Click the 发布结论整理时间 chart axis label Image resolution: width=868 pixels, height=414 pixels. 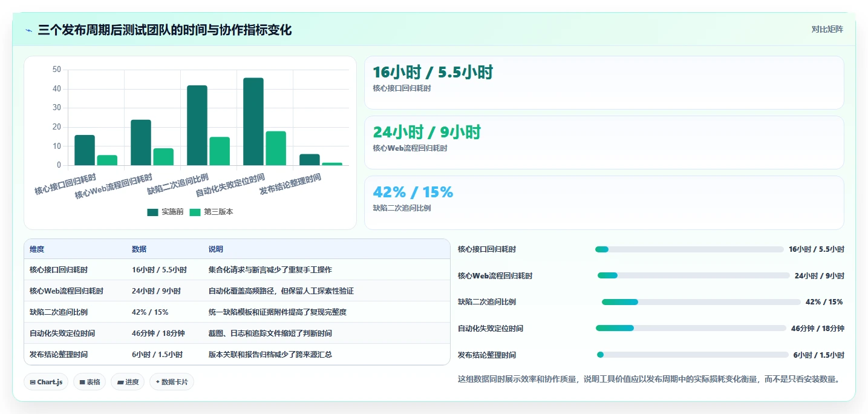click(290, 184)
